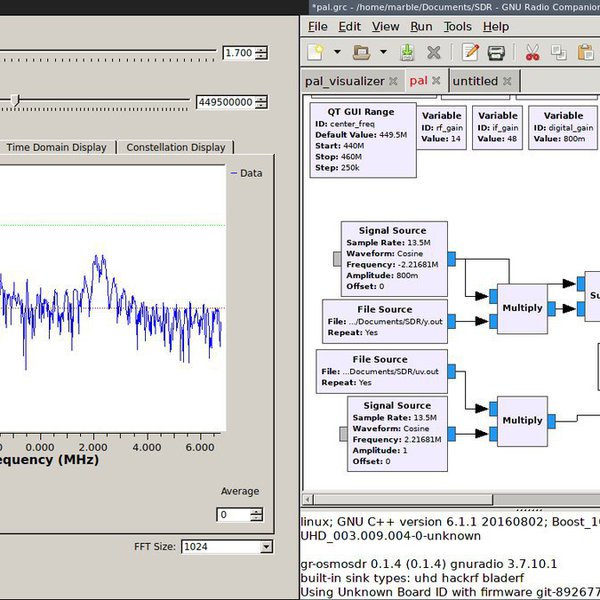Open the Run menu

421,27
